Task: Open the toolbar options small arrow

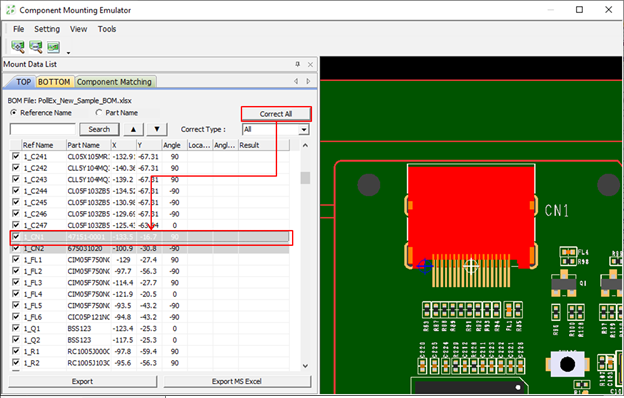Action: (68, 53)
